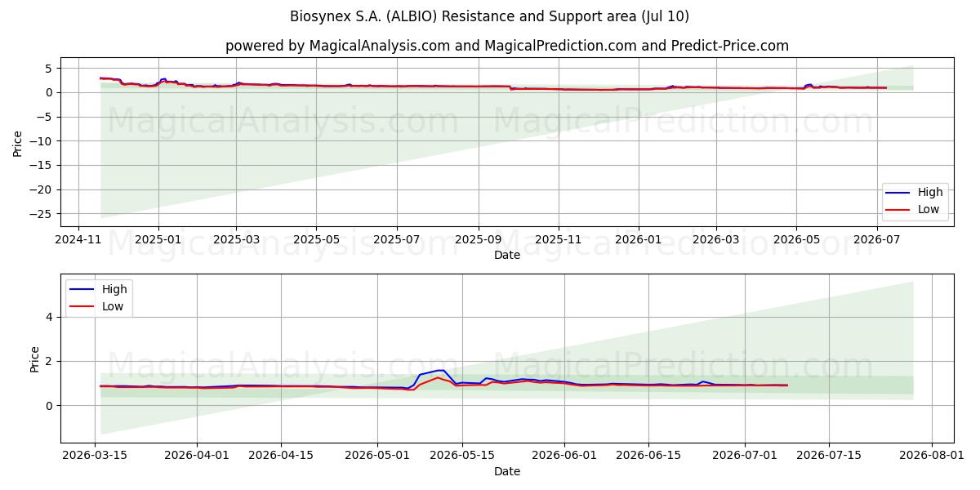Click the top chart x-axis label '2025-09'

478,240
